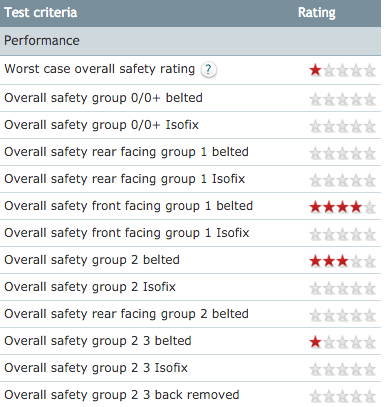Viewport: 386px width, 407px height.
Task: Click the Performance section header row
Action: point(190,41)
